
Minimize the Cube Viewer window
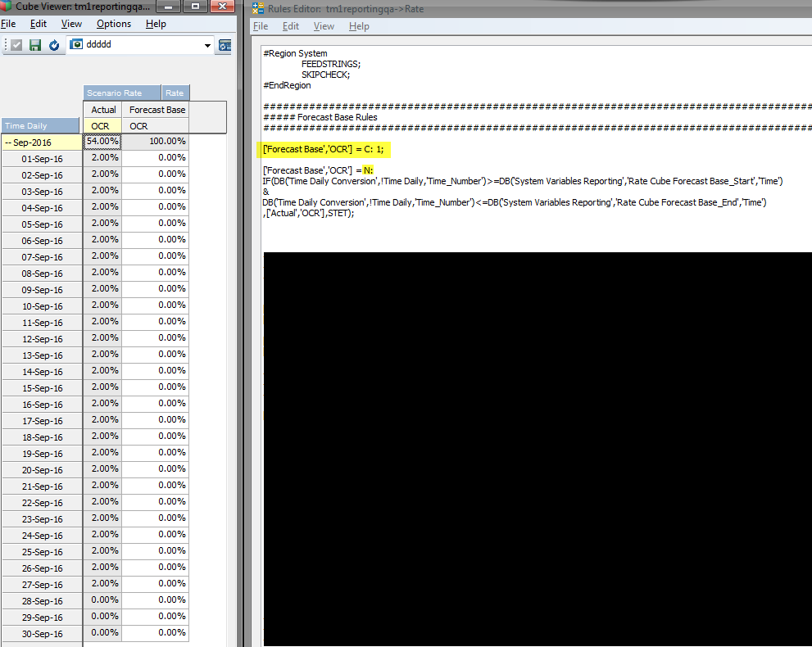click(x=169, y=7)
